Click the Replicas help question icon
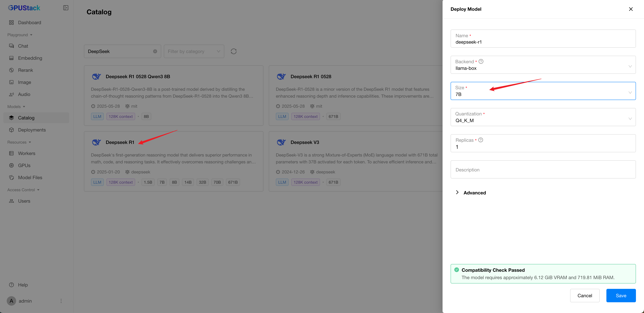This screenshot has height=313, width=644. [x=480, y=140]
